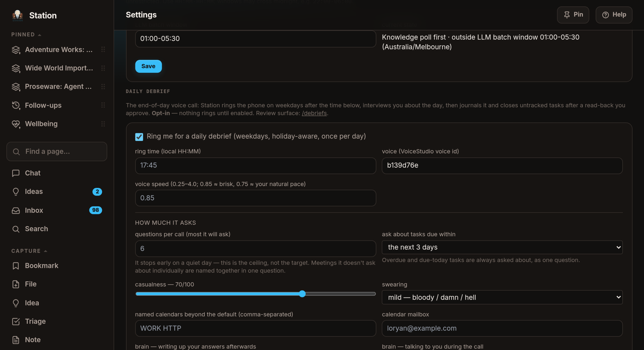This screenshot has width=644, height=350.
Task: Go to the Chat page
Action: click(x=57, y=173)
